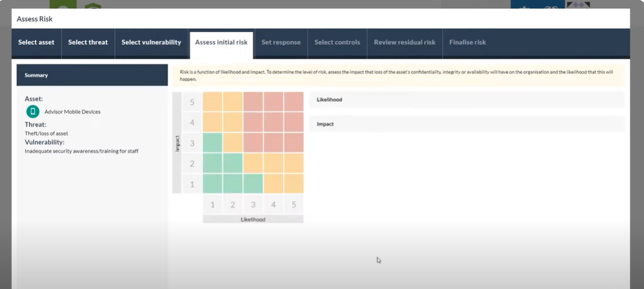Click the Assess Risk dialog title

(35, 19)
